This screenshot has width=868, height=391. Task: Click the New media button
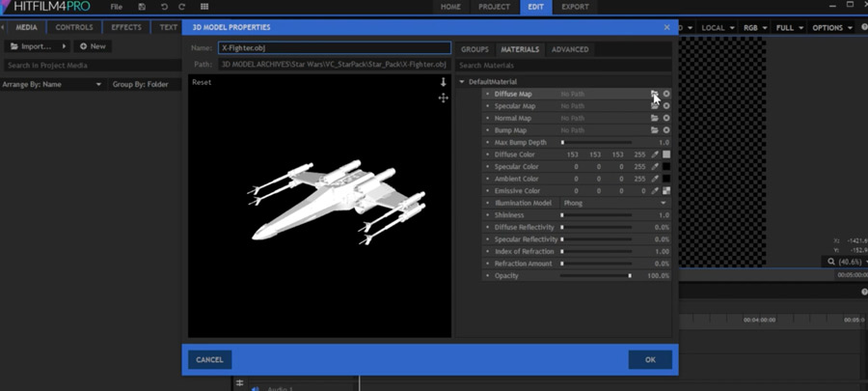(x=93, y=46)
